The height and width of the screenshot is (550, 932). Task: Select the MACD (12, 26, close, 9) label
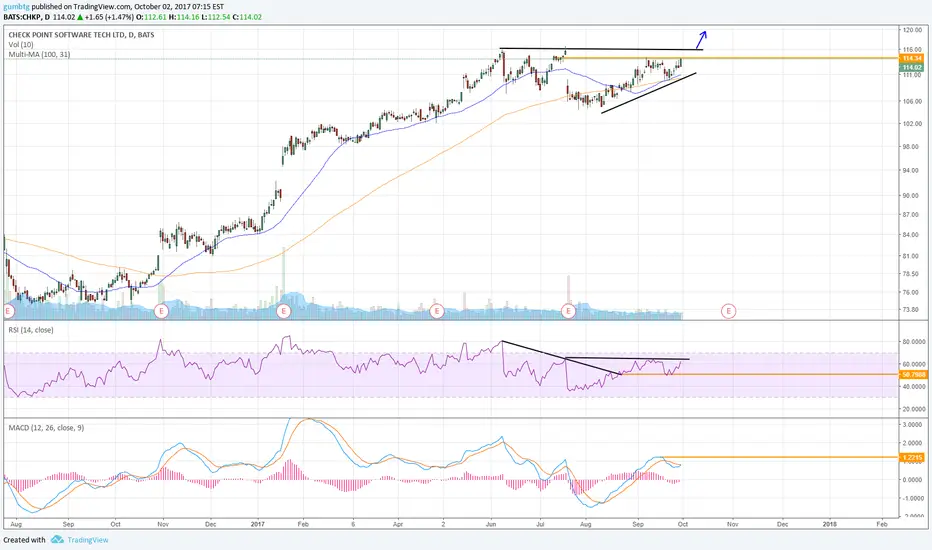tap(46, 428)
